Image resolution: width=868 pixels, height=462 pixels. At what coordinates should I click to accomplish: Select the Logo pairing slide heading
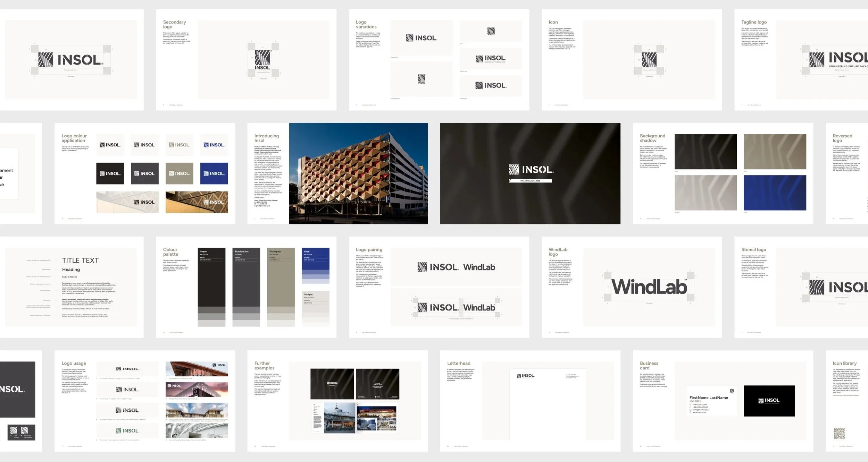[369, 250]
